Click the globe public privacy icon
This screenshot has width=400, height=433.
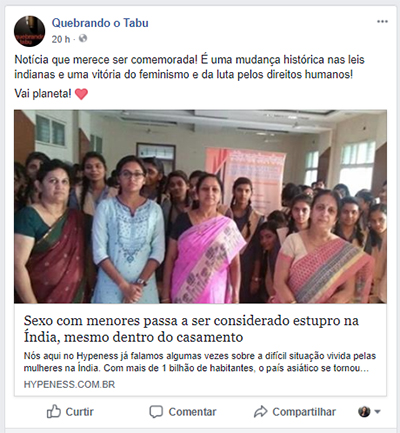coord(83,39)
